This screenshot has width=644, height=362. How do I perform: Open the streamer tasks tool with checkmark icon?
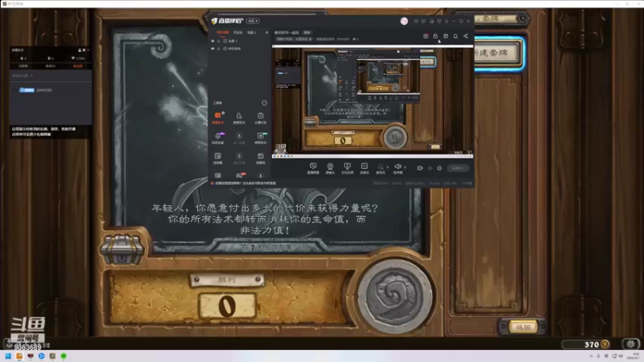pyautogui.click(x=260, y=117)
